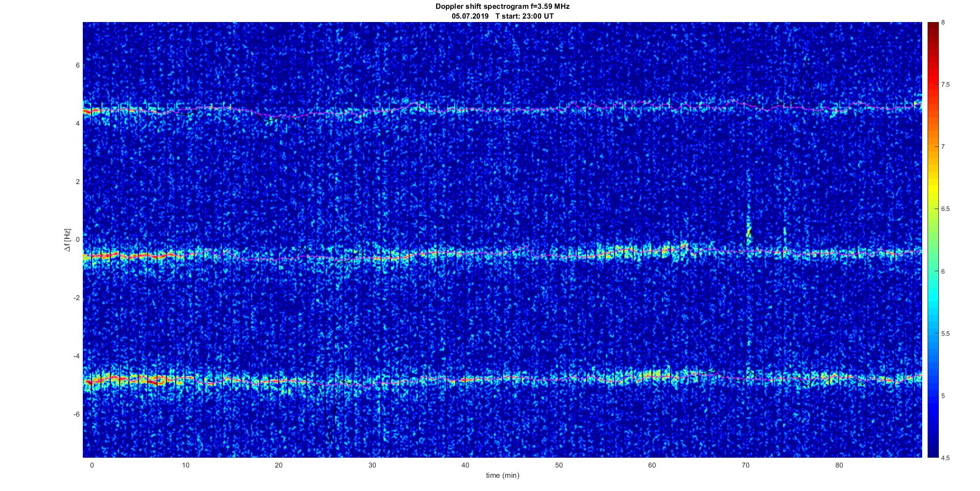Click x-axis tick label '0'

point(92,465)
